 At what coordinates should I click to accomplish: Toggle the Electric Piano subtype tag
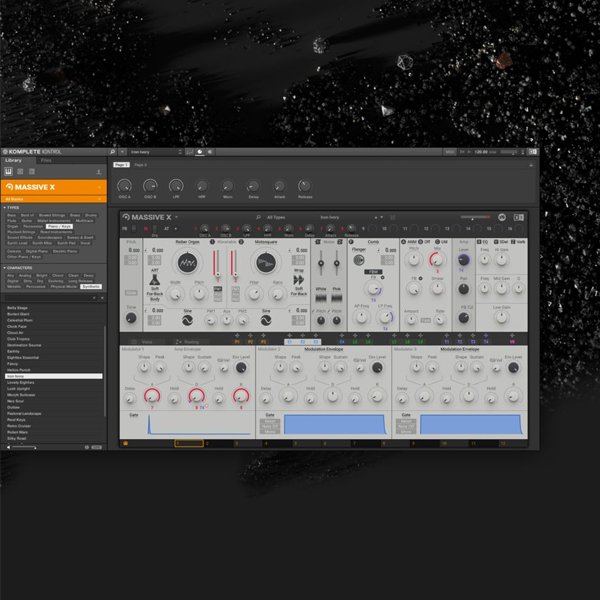pyautogui.click(x=65, y=251)
